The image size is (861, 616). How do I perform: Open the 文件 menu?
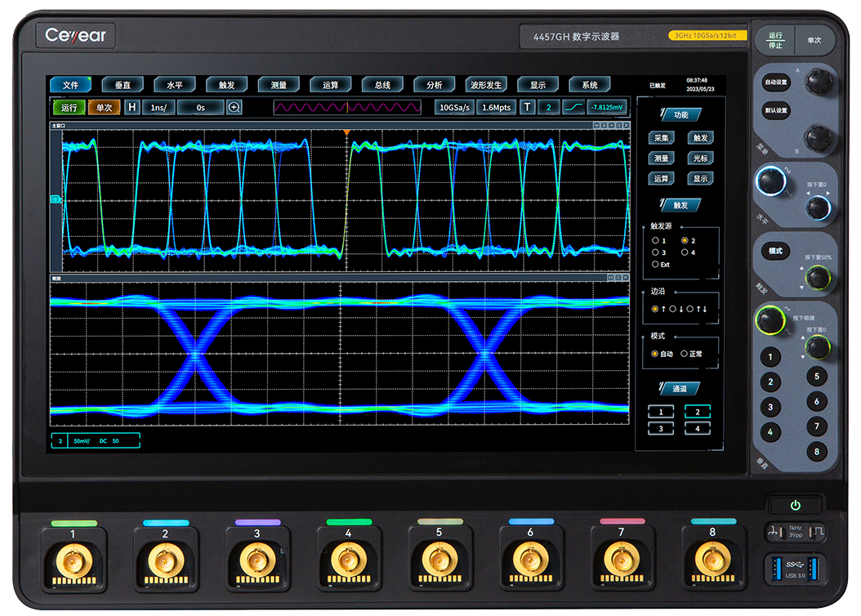(x=70, y=85)
